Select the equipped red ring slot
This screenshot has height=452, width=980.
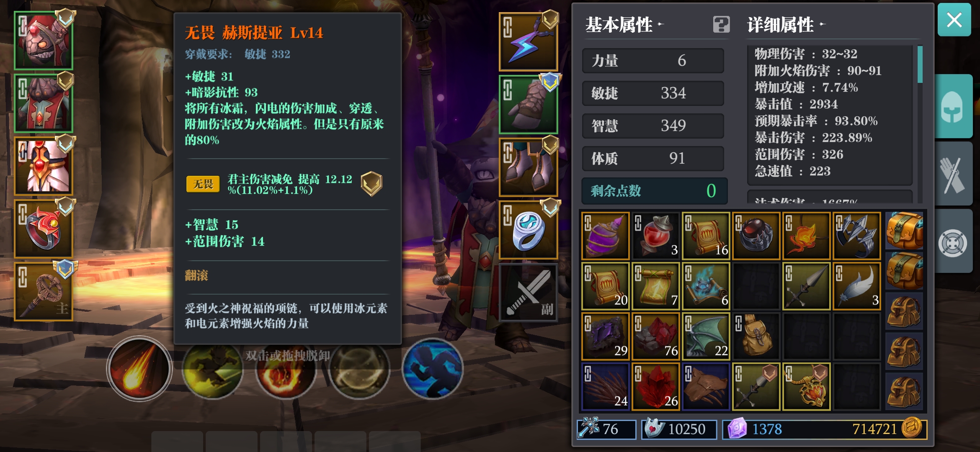coord(44,229)
